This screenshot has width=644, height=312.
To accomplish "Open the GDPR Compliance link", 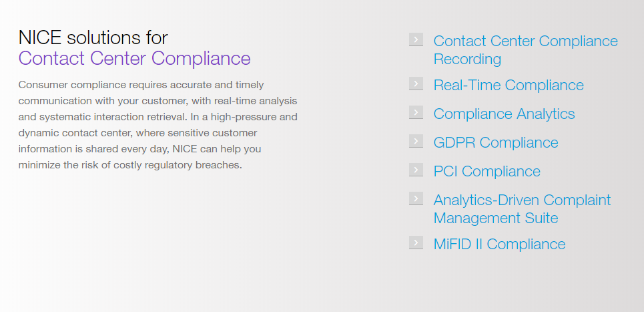I will click(x=496, y=143).
